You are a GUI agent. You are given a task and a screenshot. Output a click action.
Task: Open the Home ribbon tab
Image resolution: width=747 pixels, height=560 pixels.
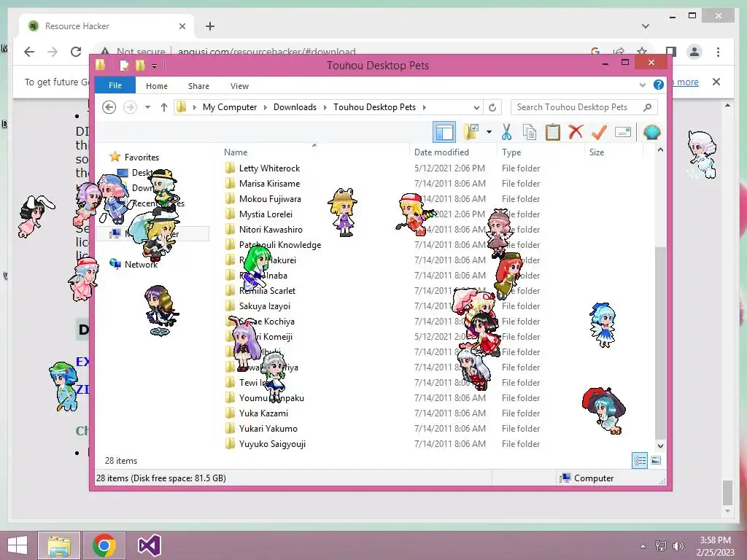pos(157,86)
